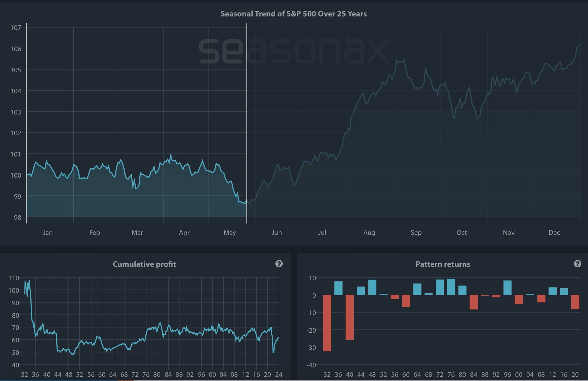Click the Jul month label
The height and width of the screenshot is (381, 588).
point(322,232)
